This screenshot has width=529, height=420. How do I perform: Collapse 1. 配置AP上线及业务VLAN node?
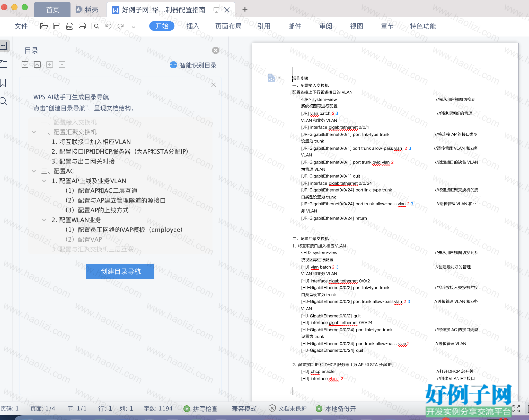coord(44,181)
